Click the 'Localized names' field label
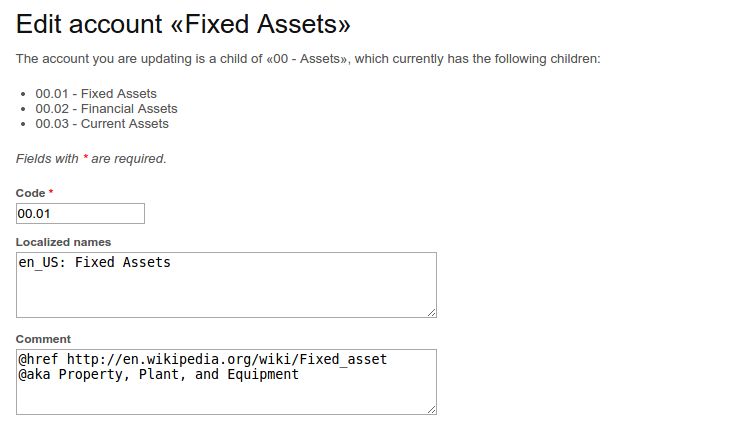750x424 pixels. click(63, 242)
